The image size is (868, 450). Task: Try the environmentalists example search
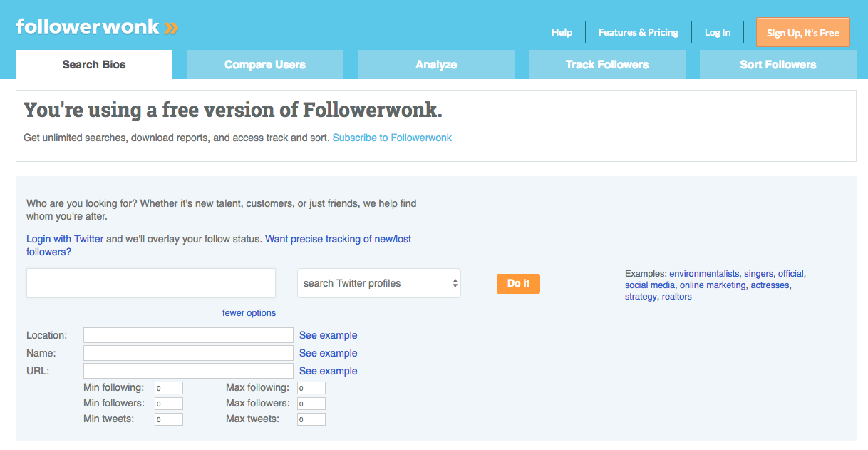coord(704,273)
